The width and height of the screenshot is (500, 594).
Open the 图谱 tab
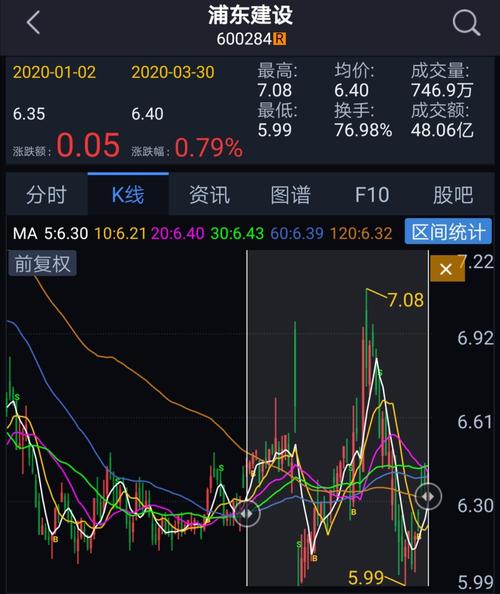pyautogui.click(x=291, y=195)
